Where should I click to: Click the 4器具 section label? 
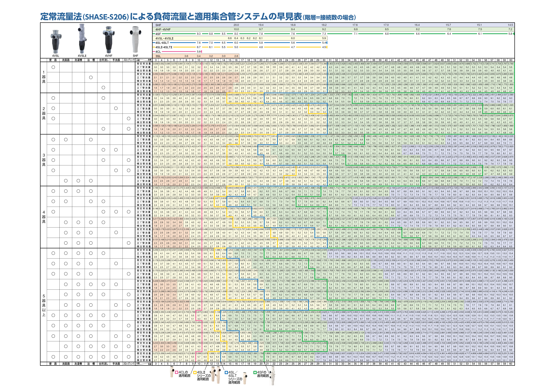click(44, 217)
